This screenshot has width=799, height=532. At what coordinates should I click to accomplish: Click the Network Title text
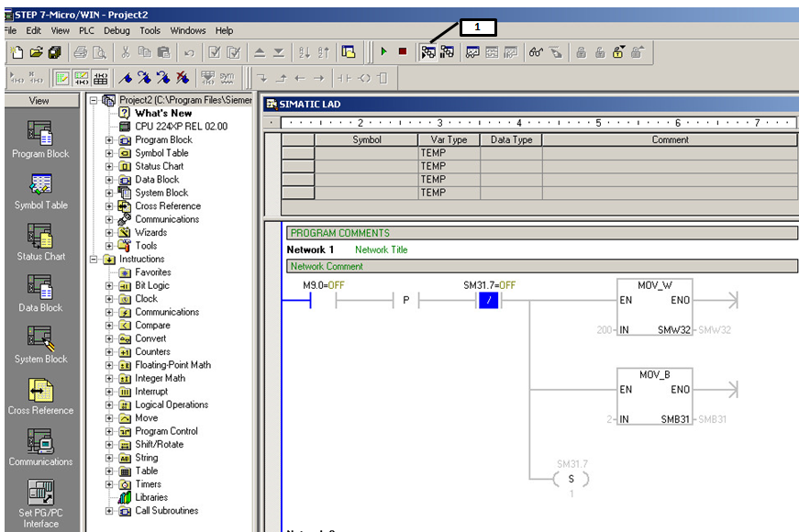(x=381, y=249)
